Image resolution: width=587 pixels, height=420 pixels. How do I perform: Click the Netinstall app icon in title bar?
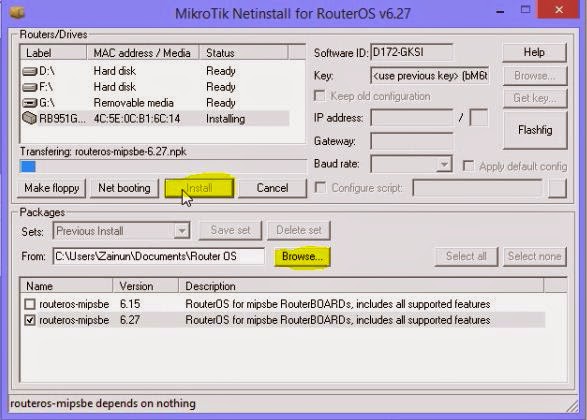pyautogui.click(x=17, y=12)
